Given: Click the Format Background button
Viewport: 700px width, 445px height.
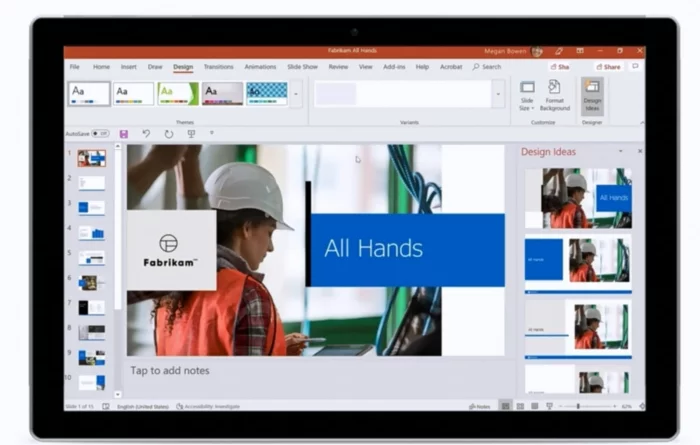Looking at the screenshot, I should tap(554, 96).
